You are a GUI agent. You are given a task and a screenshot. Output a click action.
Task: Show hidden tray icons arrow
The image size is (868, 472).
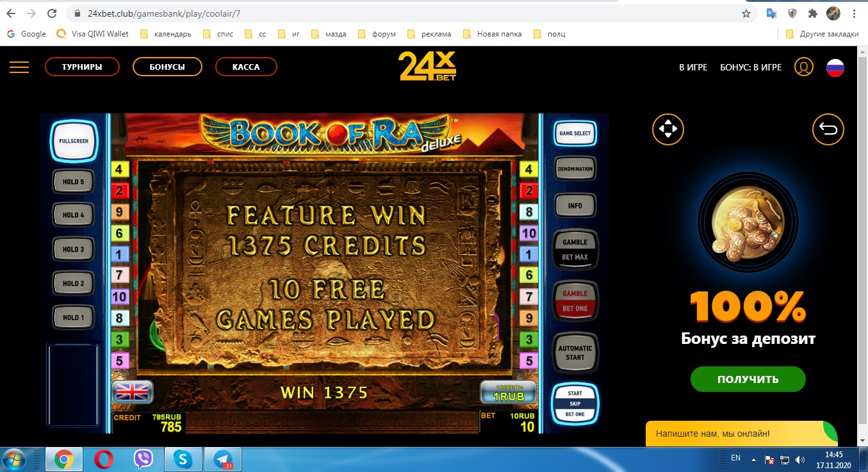(x=754, y=460)
